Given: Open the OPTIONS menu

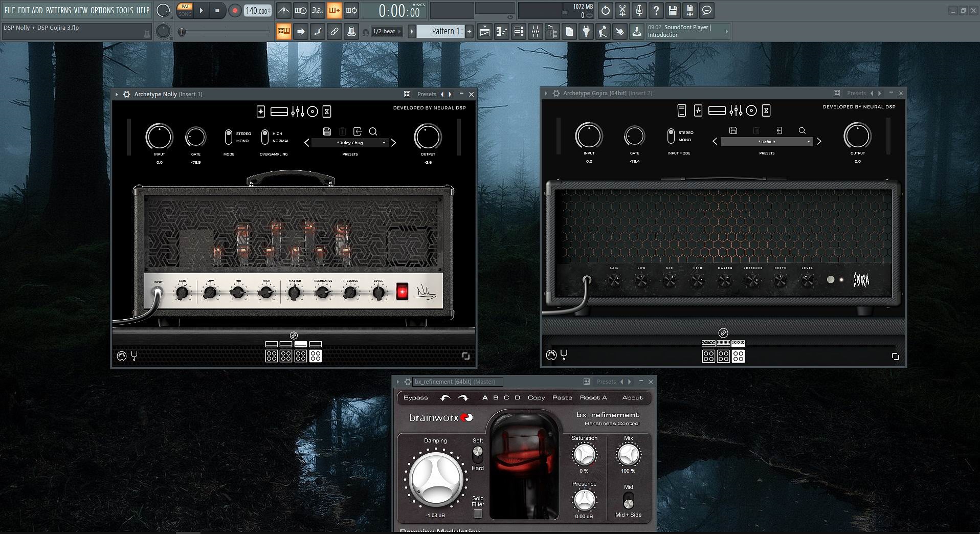Looking at the screenshot, I should point(102,10).
